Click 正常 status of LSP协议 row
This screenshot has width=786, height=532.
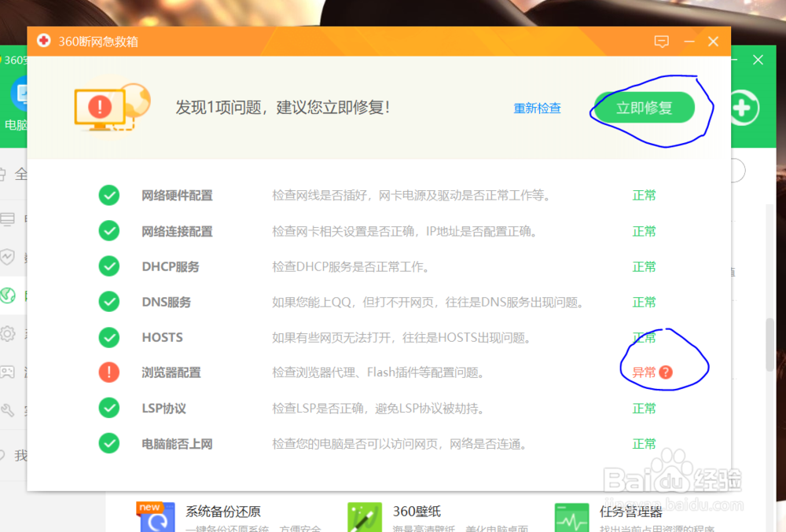coord(645,409)
